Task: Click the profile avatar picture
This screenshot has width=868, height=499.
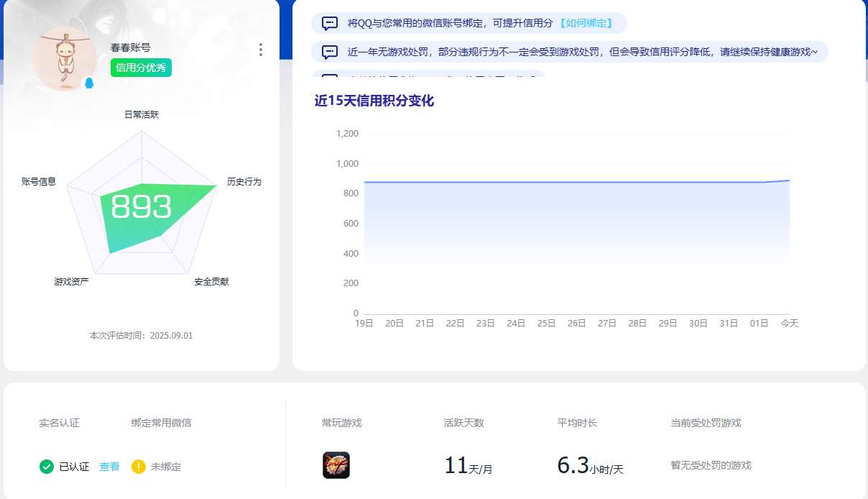Action: tap(65, 58)
